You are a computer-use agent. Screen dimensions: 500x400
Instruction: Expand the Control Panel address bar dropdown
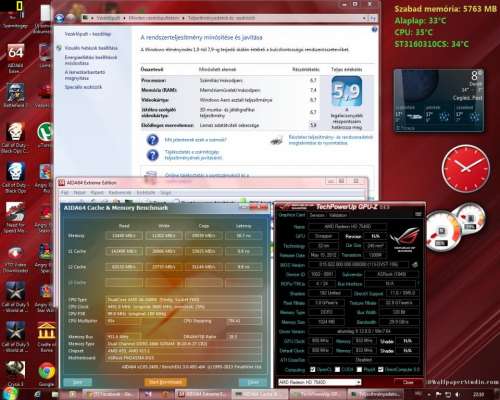pos(364,18)
